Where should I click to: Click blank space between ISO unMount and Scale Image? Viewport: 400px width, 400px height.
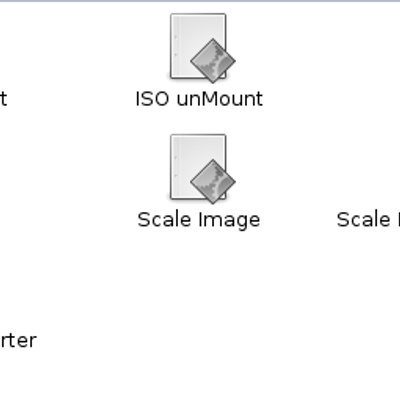click(x=199, y=121)
